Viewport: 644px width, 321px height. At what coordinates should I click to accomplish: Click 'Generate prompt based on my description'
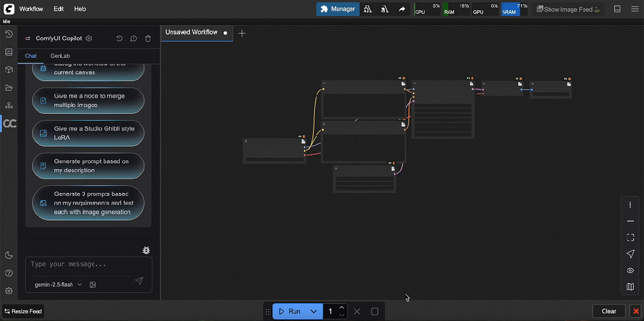click(88, 166)
